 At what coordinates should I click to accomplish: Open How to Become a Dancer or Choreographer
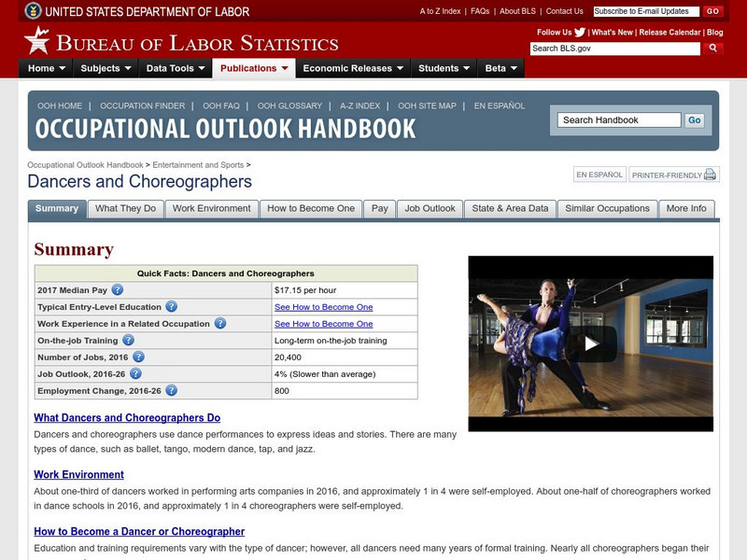pos(139,531)
